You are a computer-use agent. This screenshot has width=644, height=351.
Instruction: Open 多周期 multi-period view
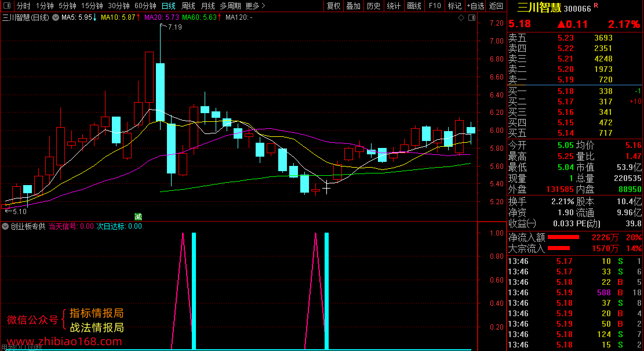click(230, 6)
